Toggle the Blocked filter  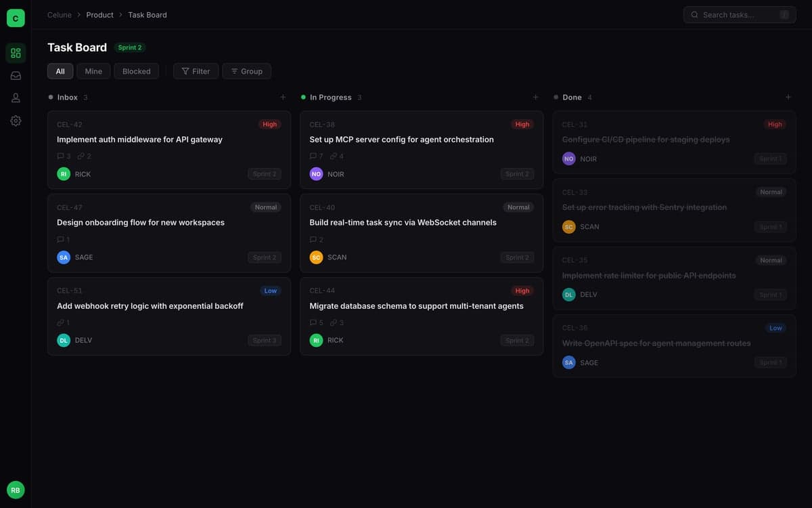136,70
